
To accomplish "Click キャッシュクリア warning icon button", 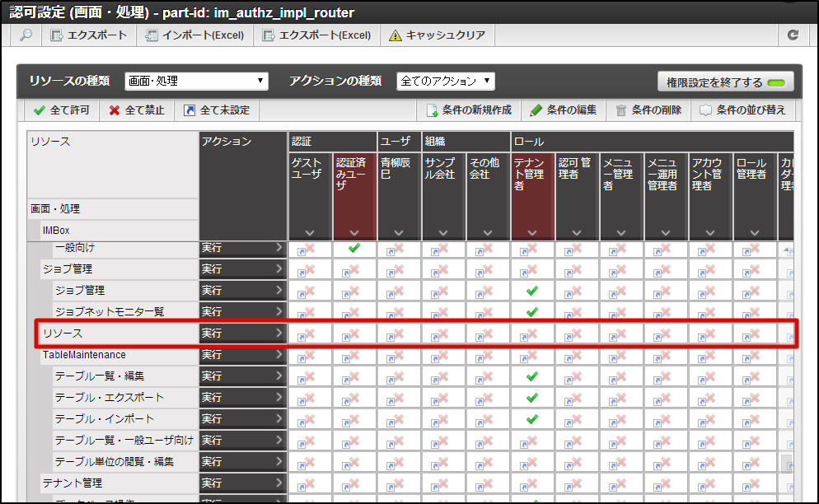I will point(437,35).
